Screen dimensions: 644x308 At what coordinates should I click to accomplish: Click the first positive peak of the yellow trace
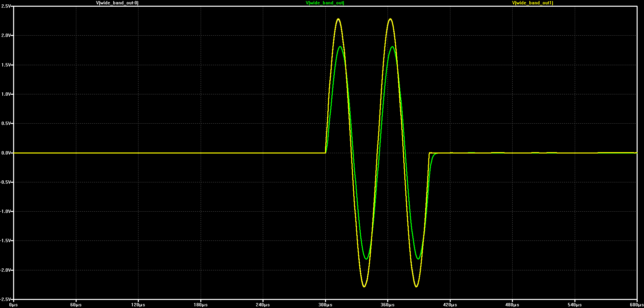pyautogui.click(x=338, y=19)
